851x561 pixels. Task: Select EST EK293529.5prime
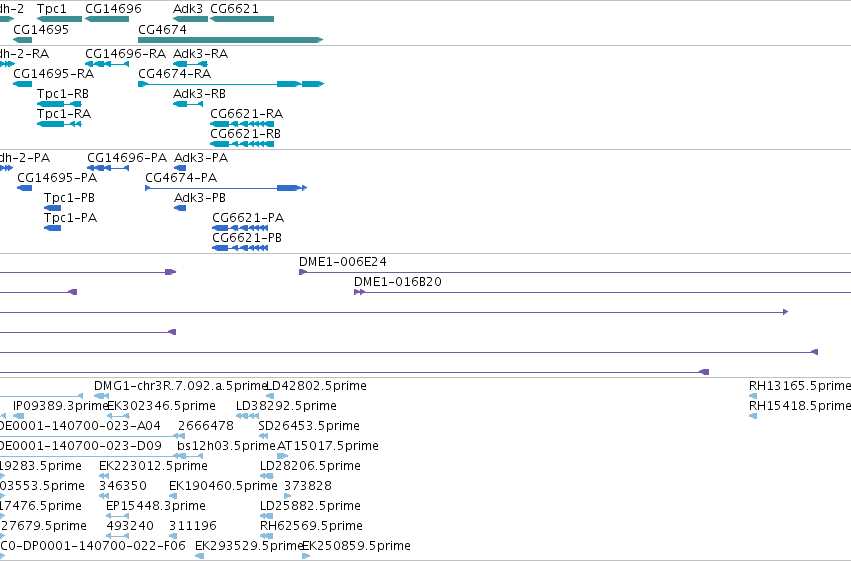click(249, 547)
